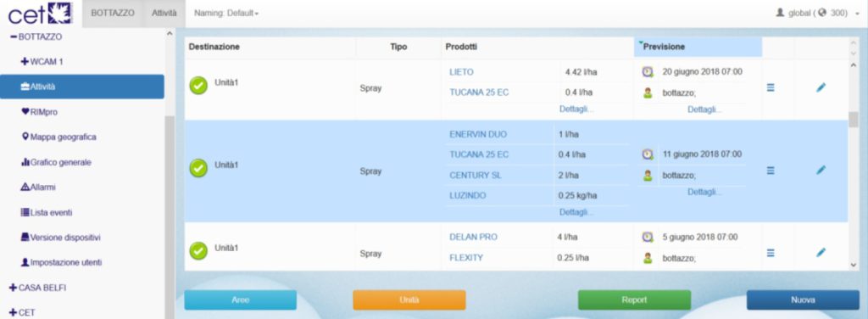The image size is (868, 319).
Task: Toggle green check status of first Unità1 row
Action: click(x=198, y=86)
